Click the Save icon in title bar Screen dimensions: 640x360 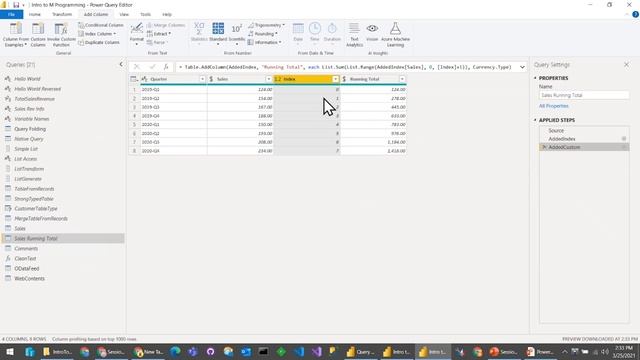[x=16, y=5]
